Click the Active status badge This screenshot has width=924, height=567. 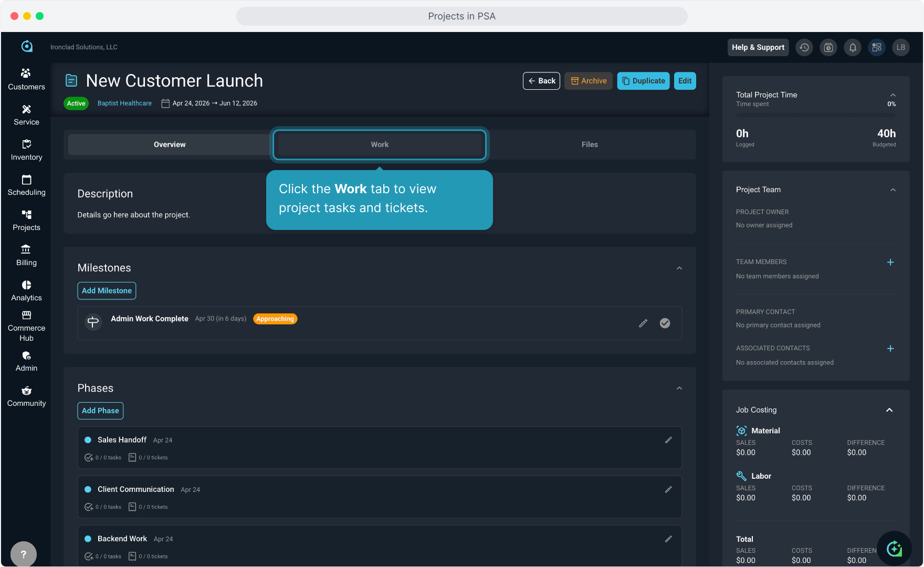tap(76, 103)
